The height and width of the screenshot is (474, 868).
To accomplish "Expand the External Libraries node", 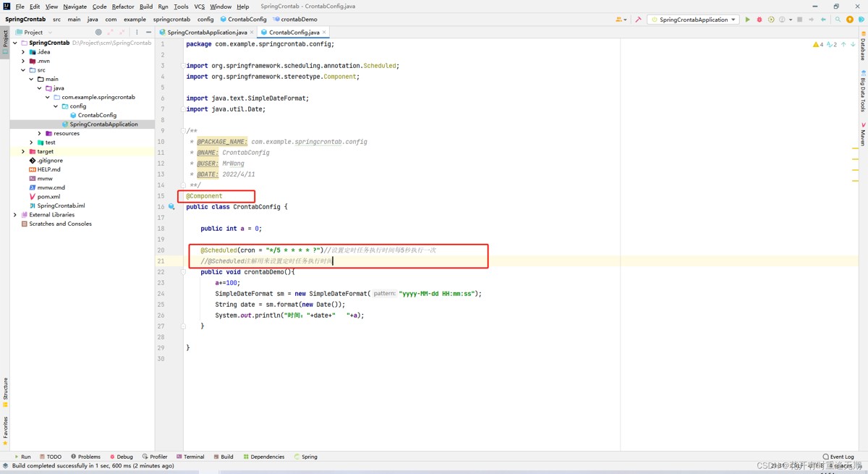I will pos(15,215).
